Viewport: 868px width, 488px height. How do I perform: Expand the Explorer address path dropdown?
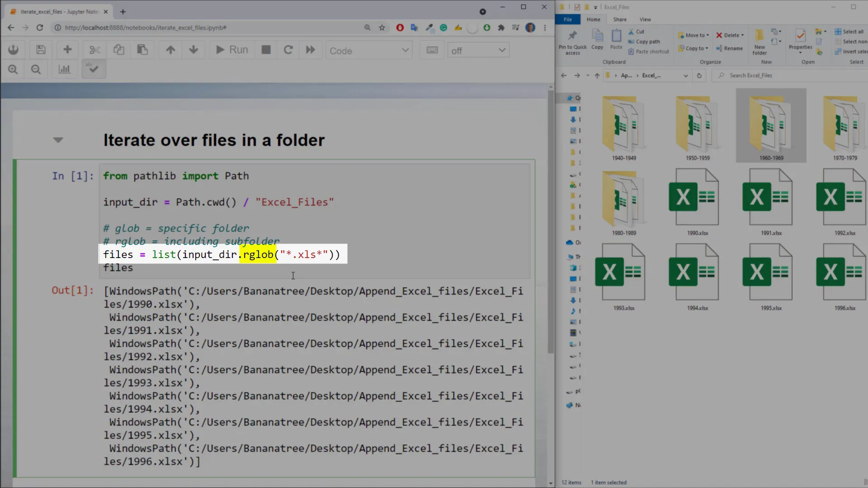pyautogui.click(x=685, y=75)
